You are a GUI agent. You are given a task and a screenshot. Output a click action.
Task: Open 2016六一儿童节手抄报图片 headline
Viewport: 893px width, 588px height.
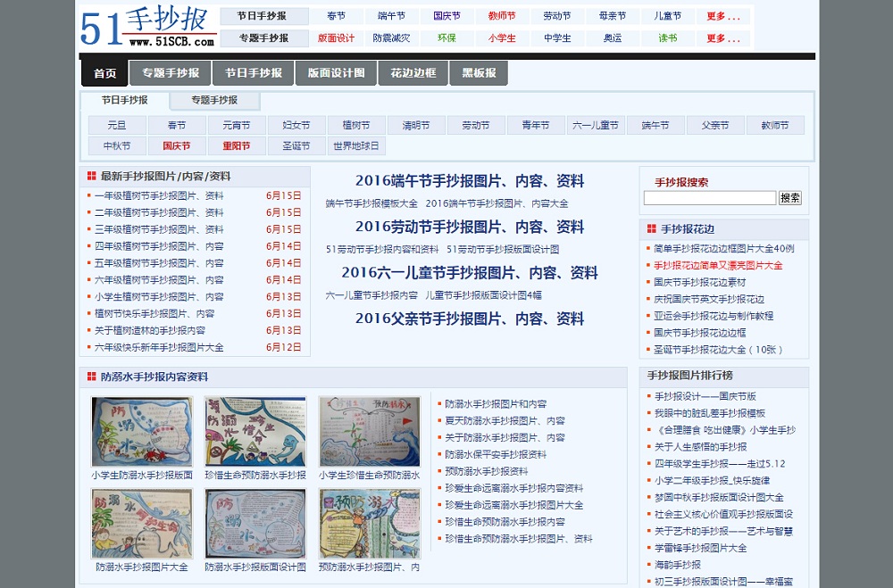[470, 273]
